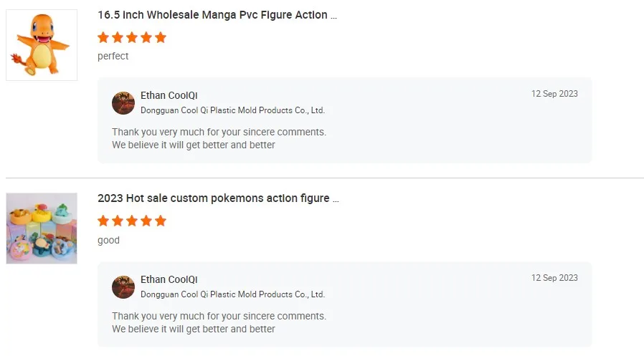Click the 12 Sep 2023 date in first reply
The image size is (644, 356).
tap(554, 94)
